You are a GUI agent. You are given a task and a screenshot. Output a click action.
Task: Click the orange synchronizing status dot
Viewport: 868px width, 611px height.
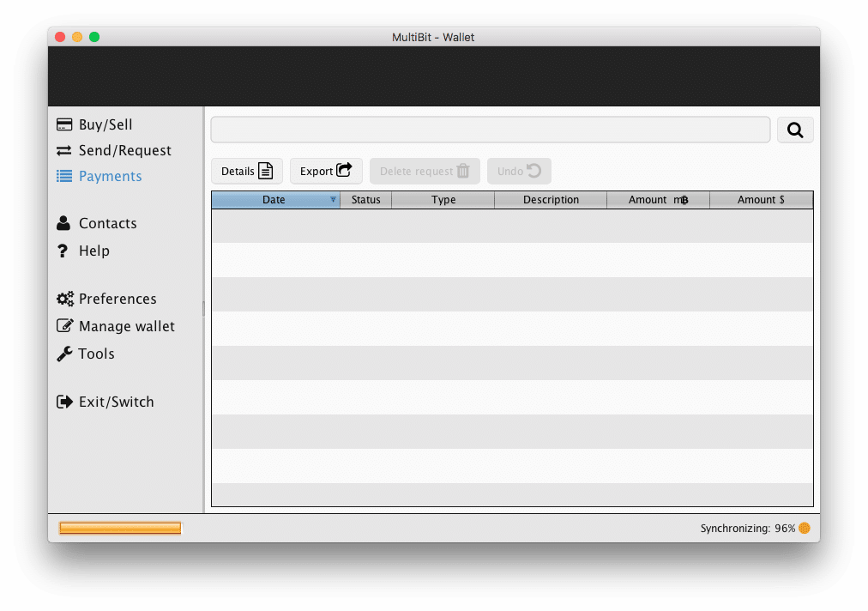coord(805,528)
